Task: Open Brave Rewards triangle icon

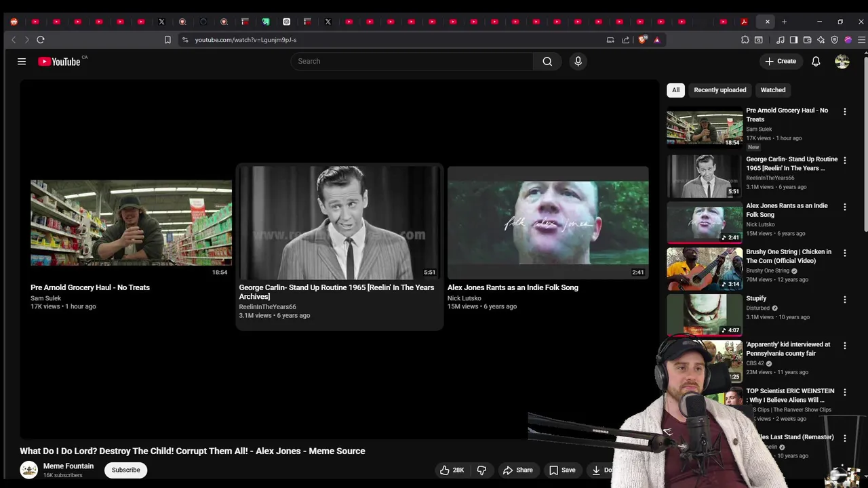Action: [656, 40]
